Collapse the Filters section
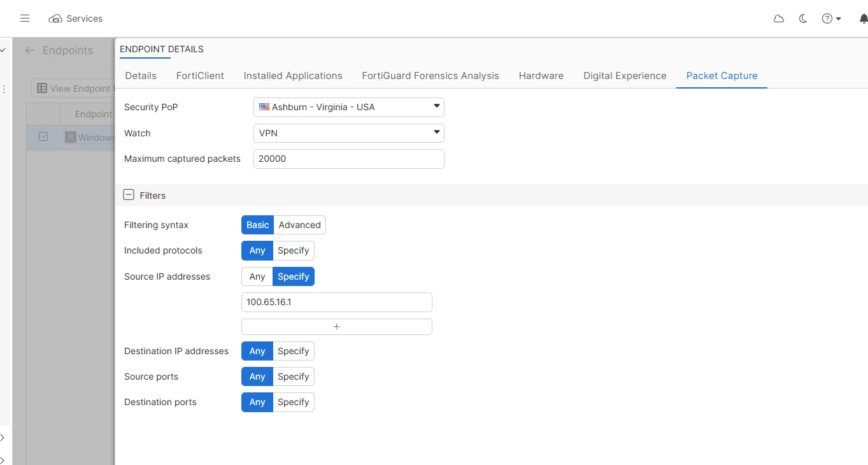This screenshot has width=868, height=465. [129, 195]
